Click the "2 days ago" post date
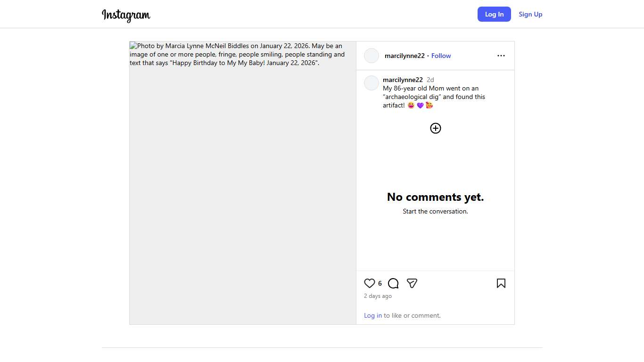644x362 pixels. 378,296
